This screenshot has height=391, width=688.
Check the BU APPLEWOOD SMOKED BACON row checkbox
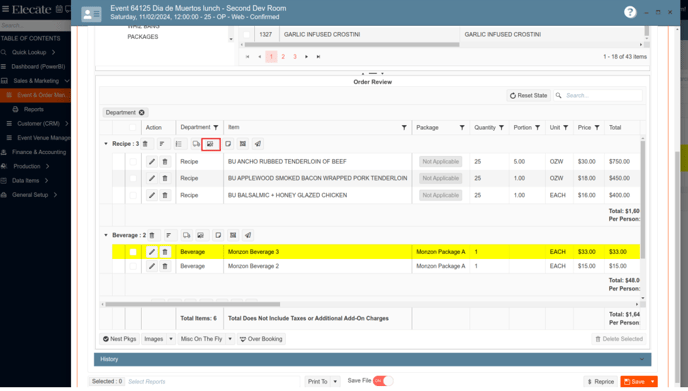(x=133, y=179)
